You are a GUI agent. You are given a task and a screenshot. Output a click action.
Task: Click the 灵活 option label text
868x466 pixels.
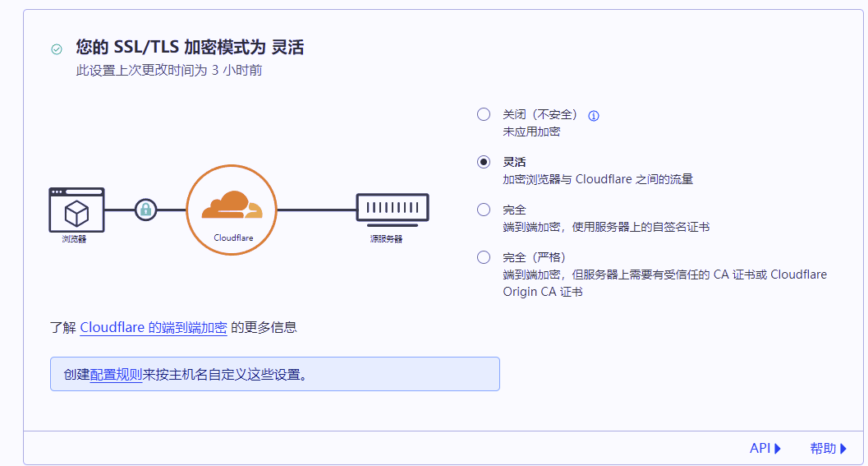point(515,162)
